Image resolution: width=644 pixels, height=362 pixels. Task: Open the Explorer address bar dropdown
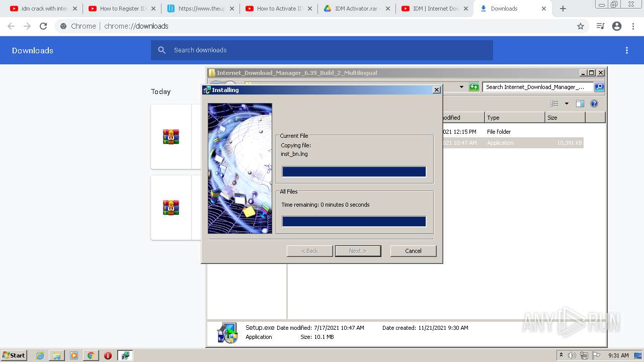(x=461, y=87)
